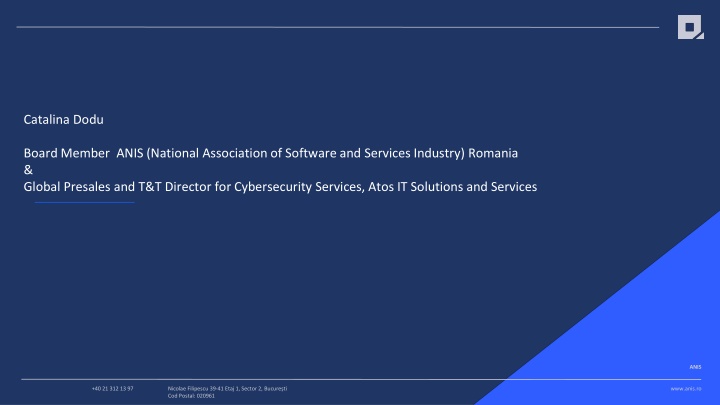Click the +40 21 312 13 97 phone number
The width and height of the screenshot is (720, 405).
pyautogui.click(x=112, y=388)
